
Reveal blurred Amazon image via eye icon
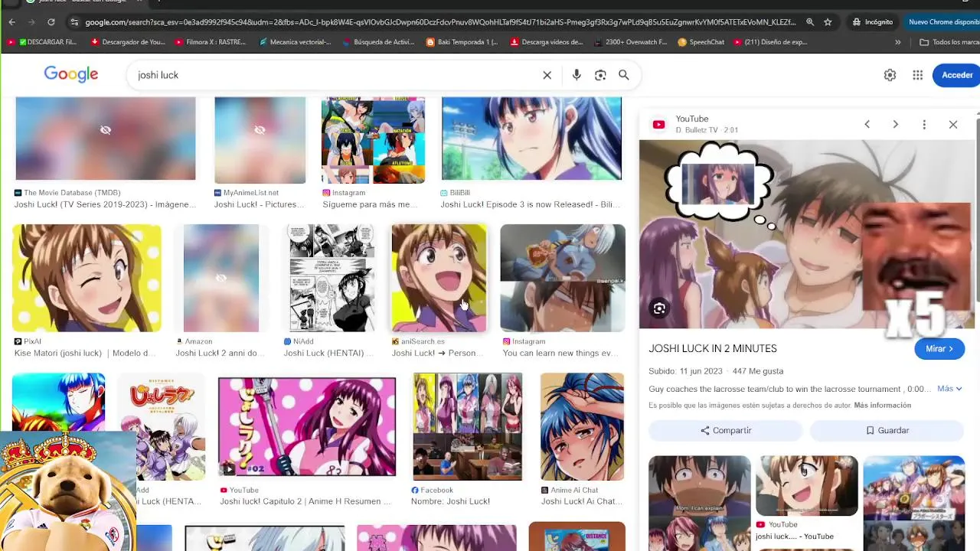point(221,279)
